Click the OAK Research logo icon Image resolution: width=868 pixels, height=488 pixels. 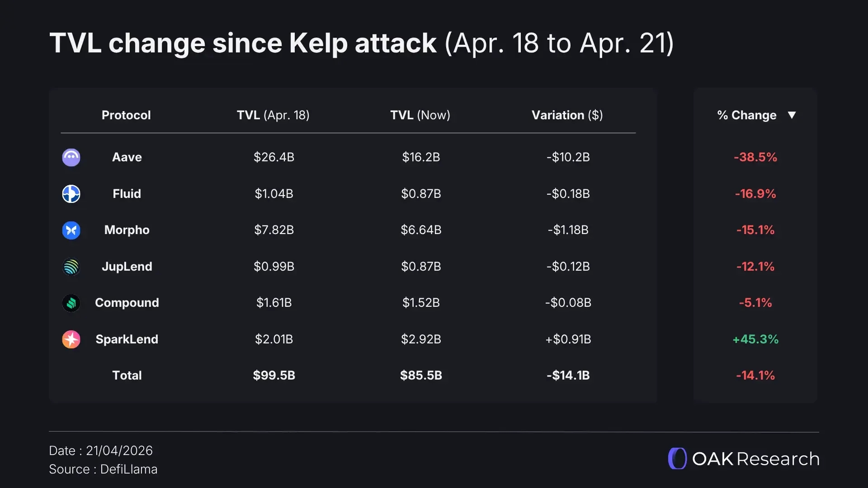[677, 459]
